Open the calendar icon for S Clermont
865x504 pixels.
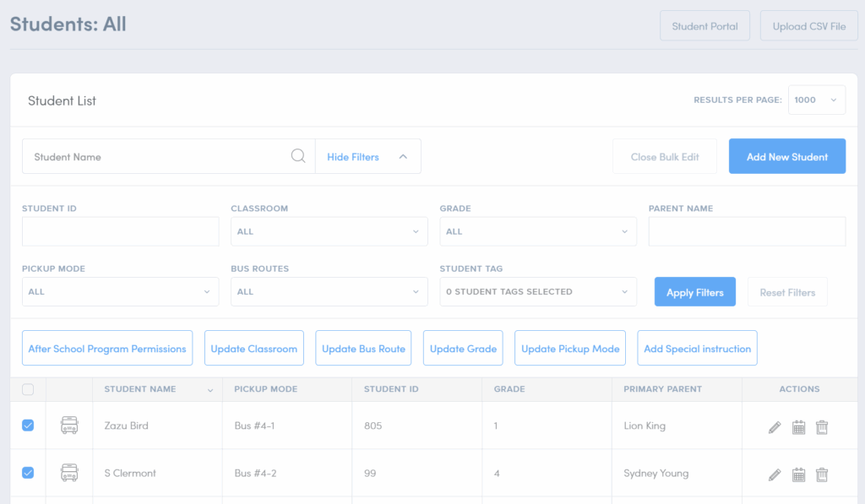(798, 474)
